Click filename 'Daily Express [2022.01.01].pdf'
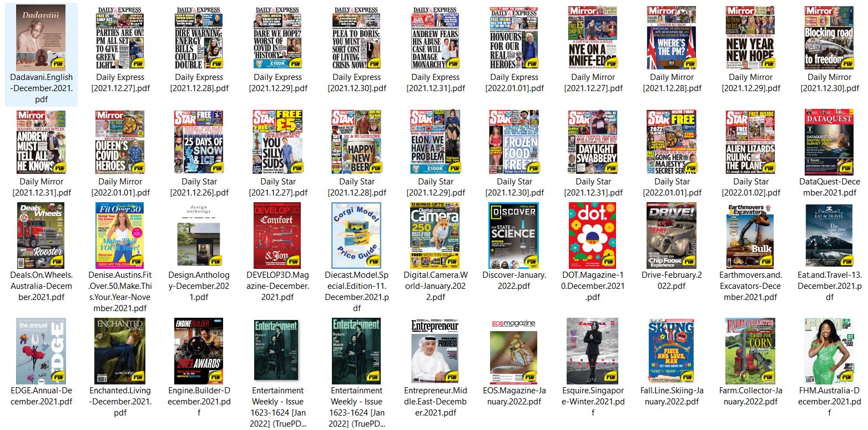This screenshot has width=868, height=430. 514,83
